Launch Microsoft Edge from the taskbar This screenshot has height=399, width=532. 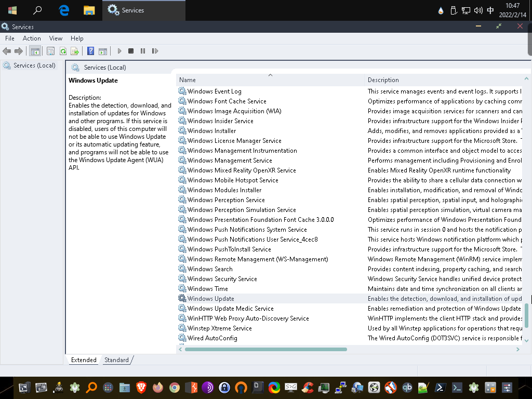[x=64, y=10]
